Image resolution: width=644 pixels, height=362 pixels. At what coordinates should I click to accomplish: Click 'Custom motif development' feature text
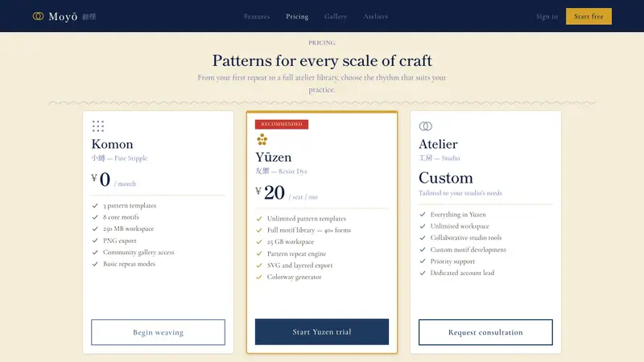[468, 249]
